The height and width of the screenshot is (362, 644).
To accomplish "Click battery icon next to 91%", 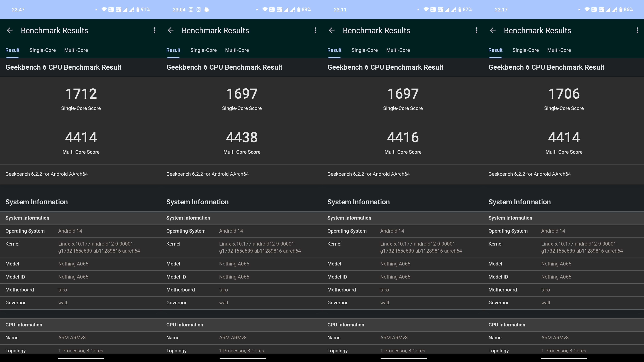I will point(138,10).
